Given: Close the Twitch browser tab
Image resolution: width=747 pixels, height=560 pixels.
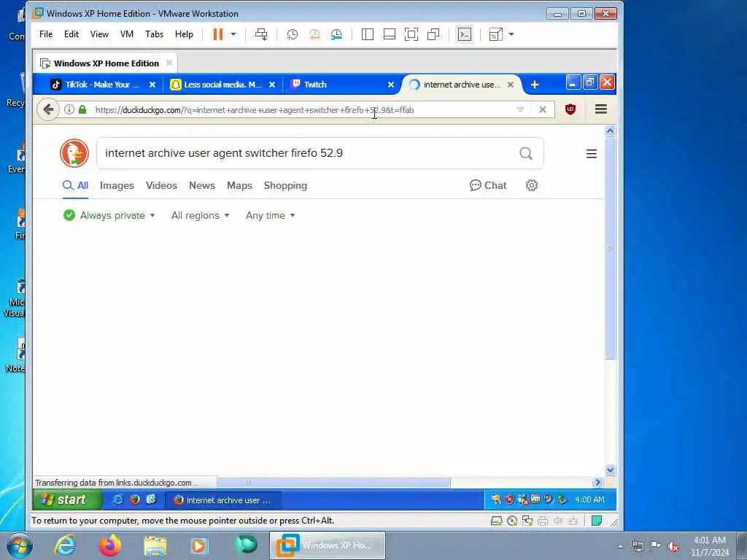Looking at the screenshot, I should [391, 85].
